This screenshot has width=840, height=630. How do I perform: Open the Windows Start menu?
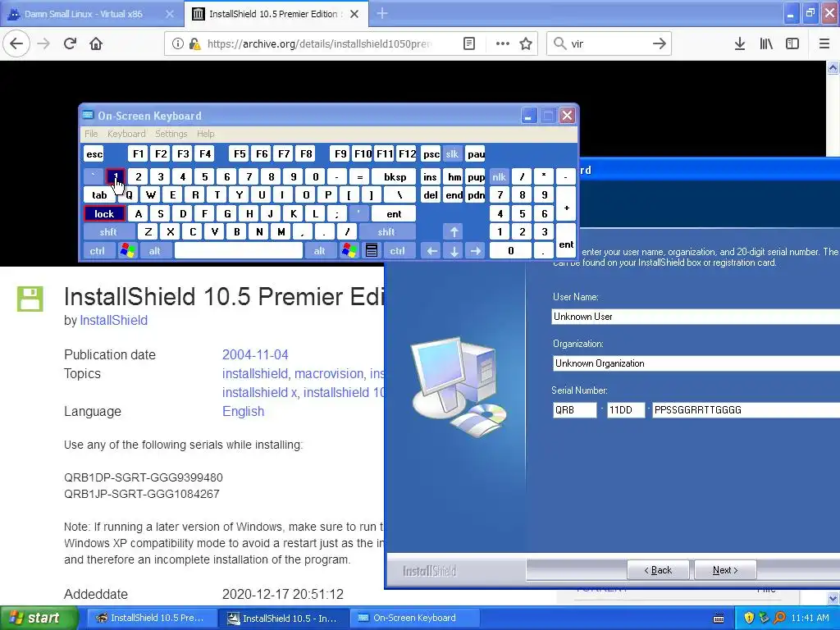(39, 618)
